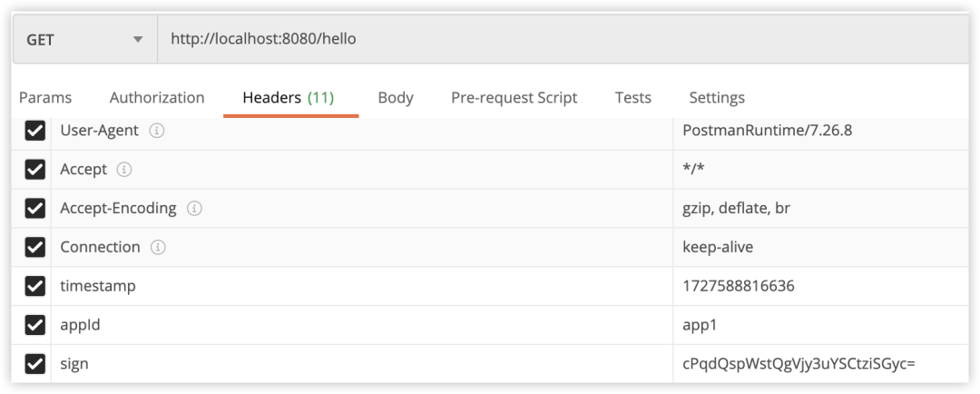
Task: Disable the sign header checkbox
Action: tap(35, 363)
